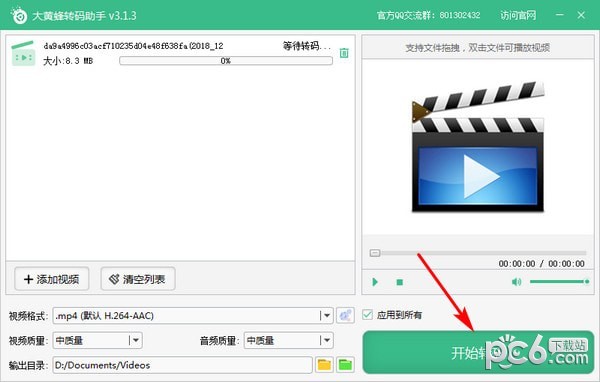Play the preview video
Image resolution: width=600 pixels, height=382 pixels.
(x=375, y=282)
